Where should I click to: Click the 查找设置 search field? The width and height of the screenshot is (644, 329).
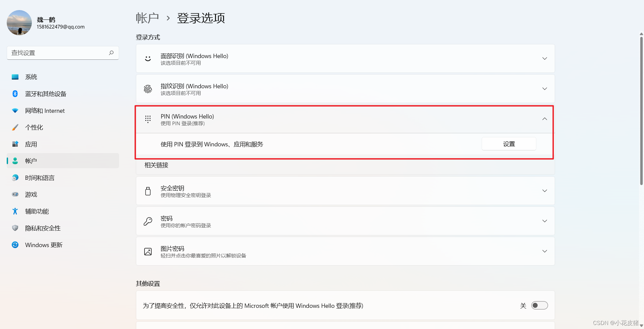pyautogui.click(x=63, y=53)
